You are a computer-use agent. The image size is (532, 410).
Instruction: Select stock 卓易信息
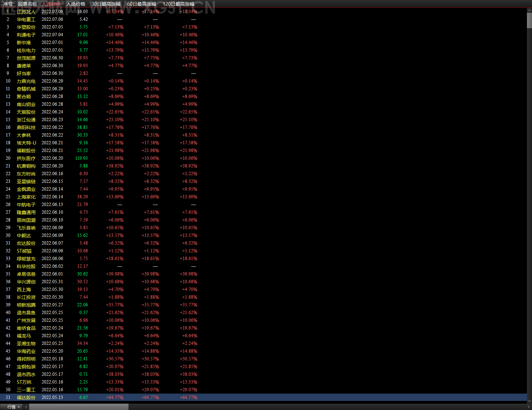click(x=26, y=274)
